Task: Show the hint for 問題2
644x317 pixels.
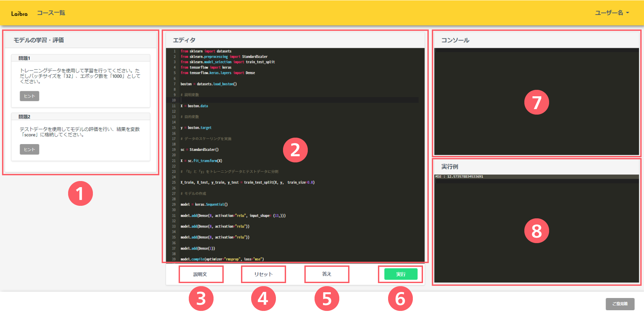Action: click(x=29, y=150)
